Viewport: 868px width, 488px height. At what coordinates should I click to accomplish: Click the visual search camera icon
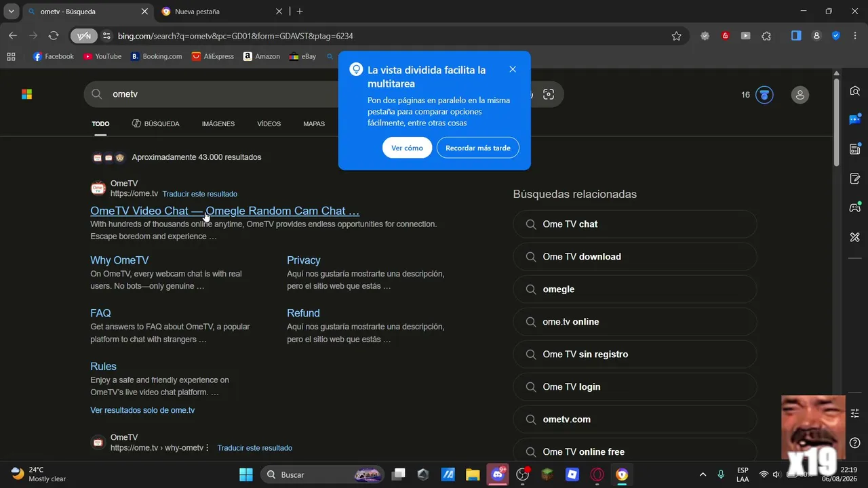click(549, 94)
